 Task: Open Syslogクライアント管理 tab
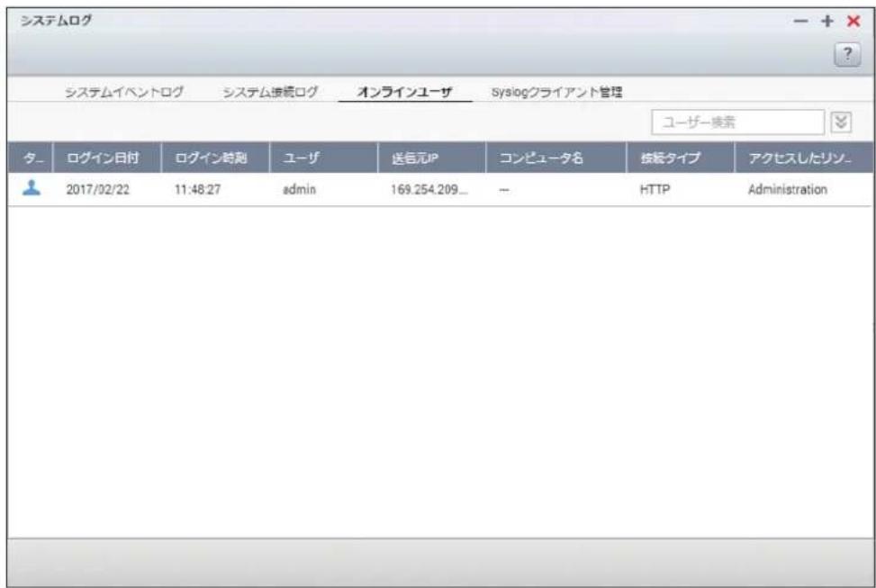pyautogui.click(x=556, y=92)
